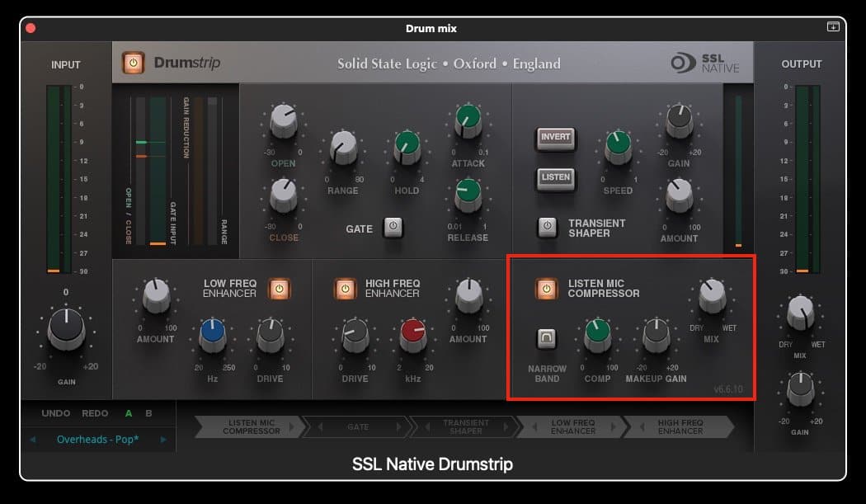Select High Freq Enhancer block in process order

pyautogui.click(x=680, y=426)
